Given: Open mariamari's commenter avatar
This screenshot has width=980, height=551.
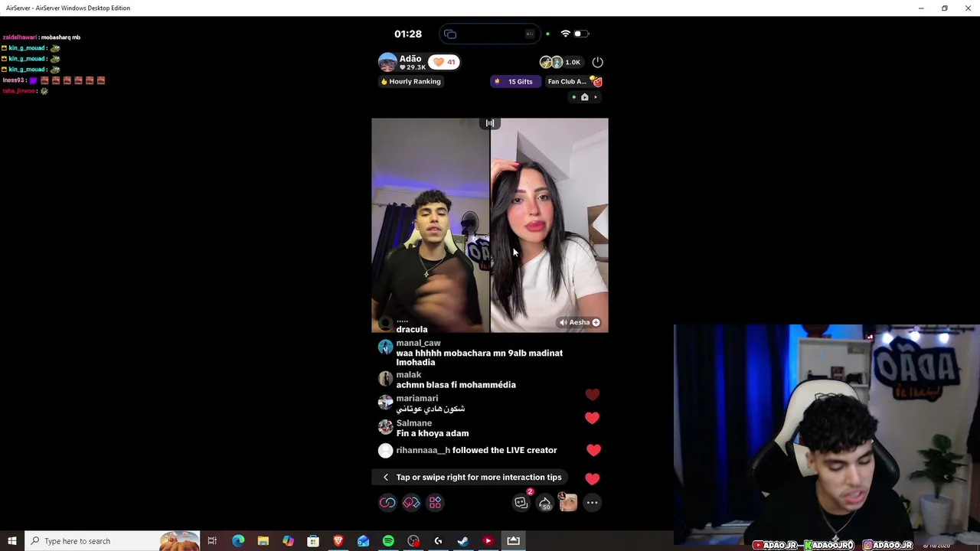Looking at the screenshot, I should tap(385, 402).
